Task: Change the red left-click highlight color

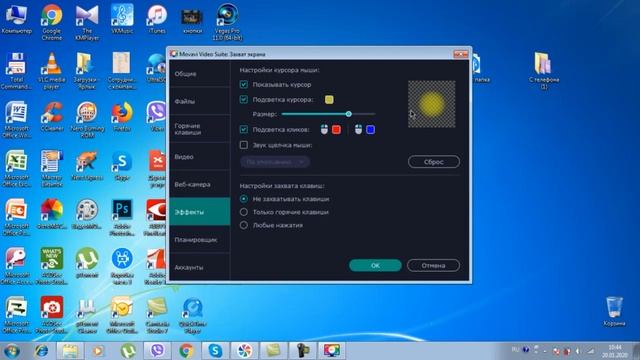Action: click(x=336, y=130)
